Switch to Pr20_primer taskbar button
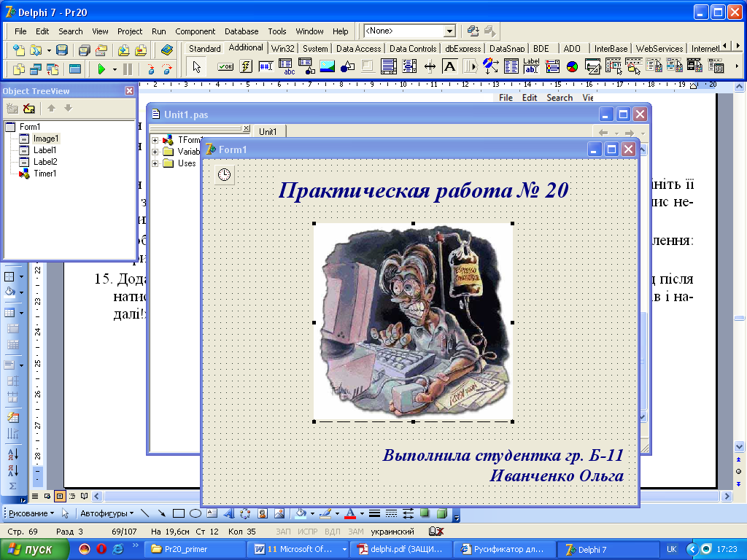This screenshot has height=560, width=747. pyautogui.click(x=194, y=549)
